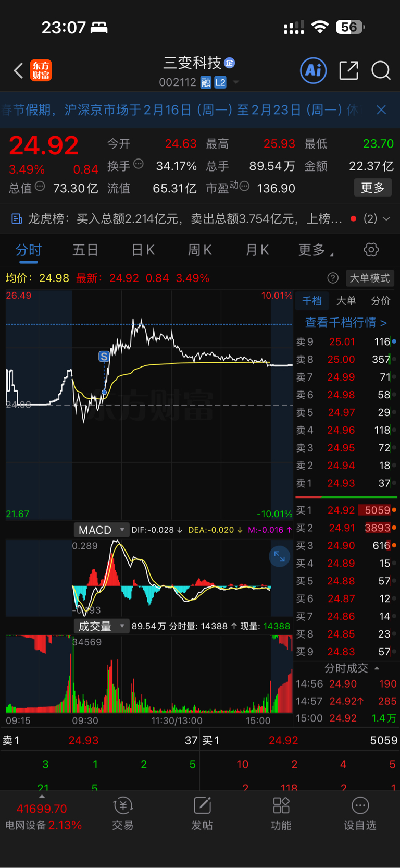Open the Ai assistant icon
This screenshot has height=868, width=400.
click(x=314, y=70)
